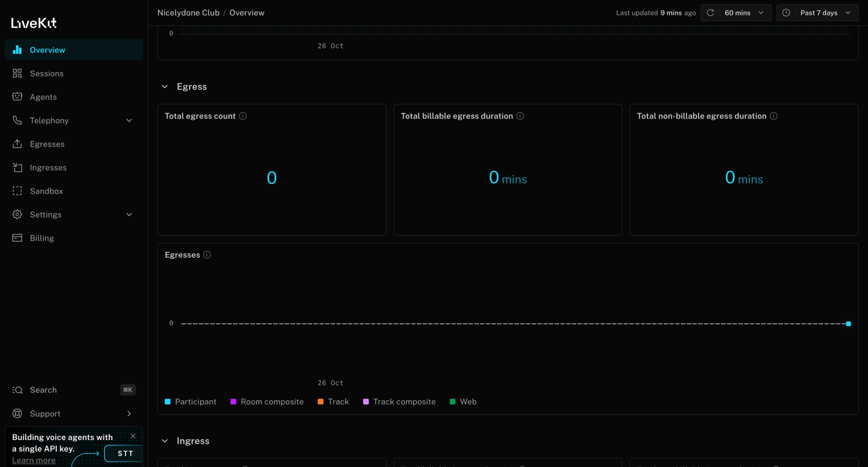Click the Sandbox dashed square icon
Viewport: 868px width, 467px height.
tap(17, 191)
